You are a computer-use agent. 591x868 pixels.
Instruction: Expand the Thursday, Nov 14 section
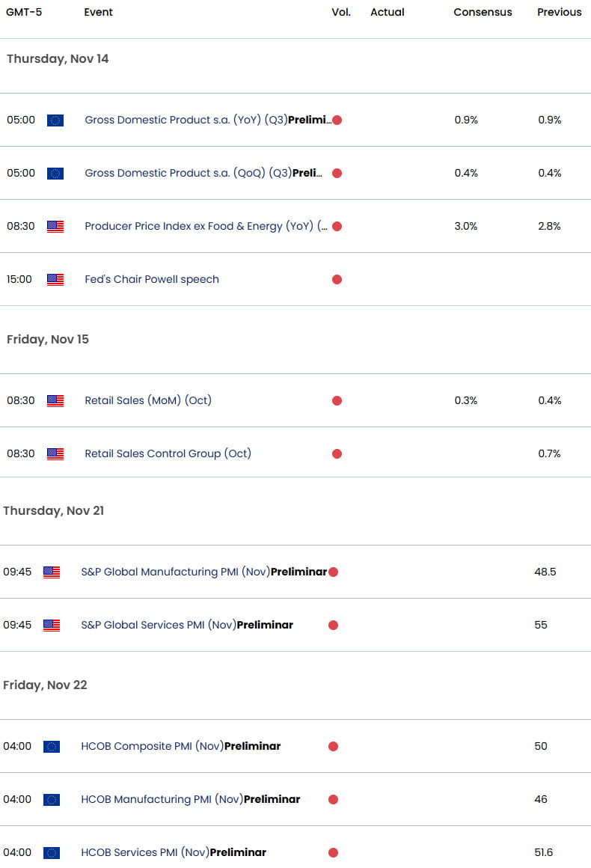[58, 58]
